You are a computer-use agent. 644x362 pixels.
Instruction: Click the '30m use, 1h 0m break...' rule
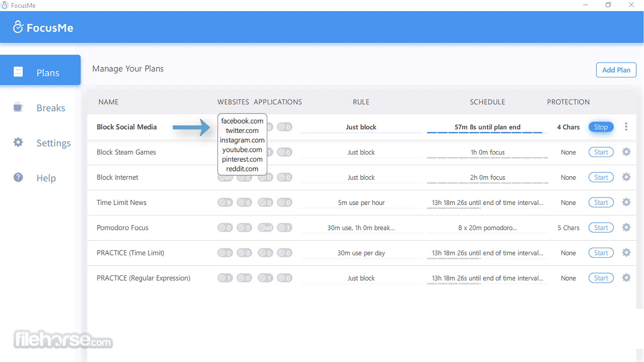[x=361, y=228]
